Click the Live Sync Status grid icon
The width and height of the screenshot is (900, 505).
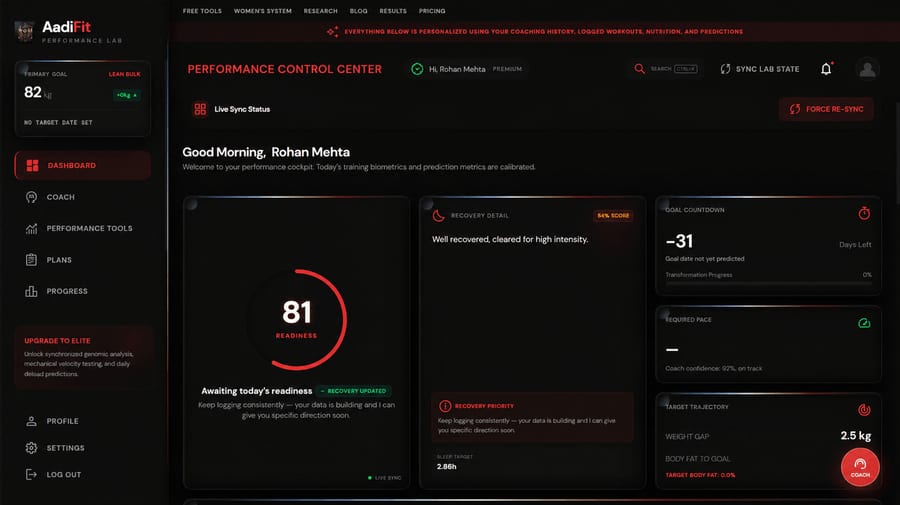[200, 109]
